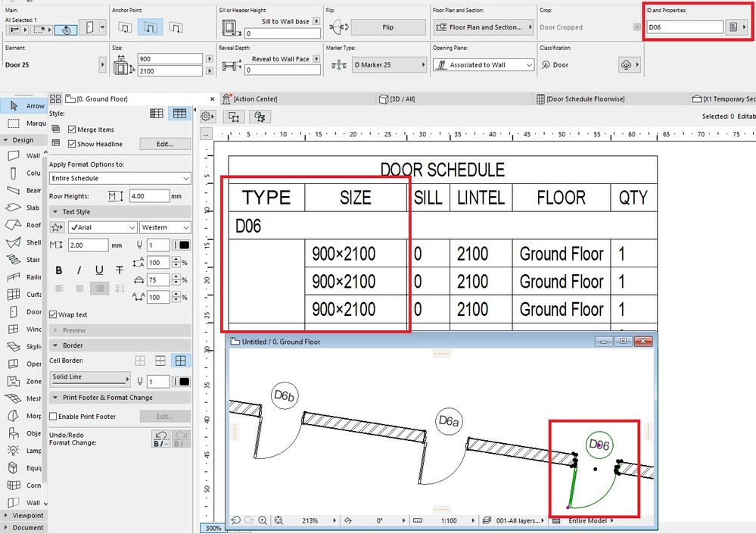Open the 3D / All tab
This screenshot has width=756, height=534.
[x=402, y=99]
